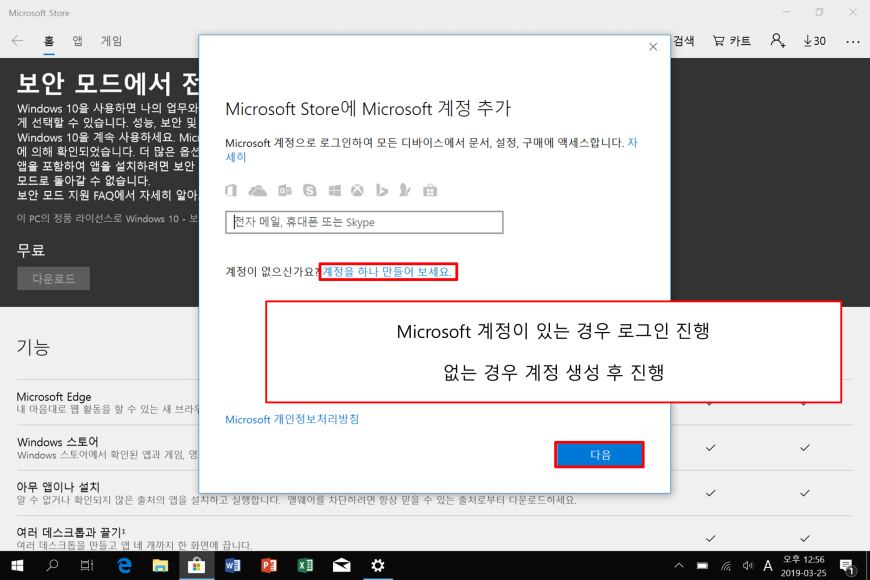The height and width of the screenshot is (580, 870).
Task: Launch PowerPoint from the taskbar
Action: pos(269,566)
